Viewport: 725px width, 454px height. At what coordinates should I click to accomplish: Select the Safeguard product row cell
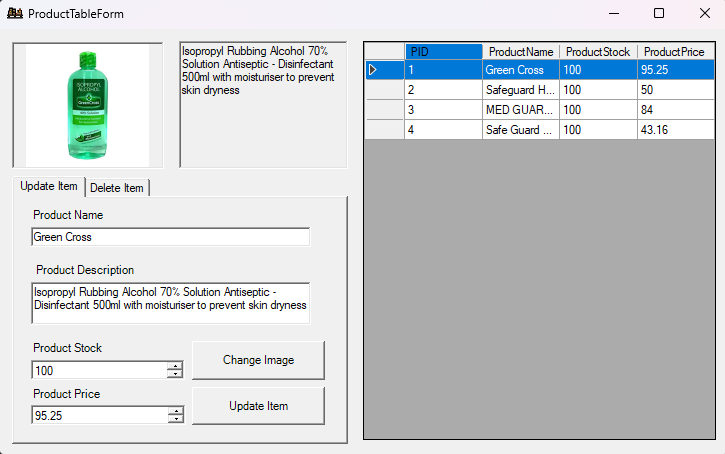tap(520, 90)
